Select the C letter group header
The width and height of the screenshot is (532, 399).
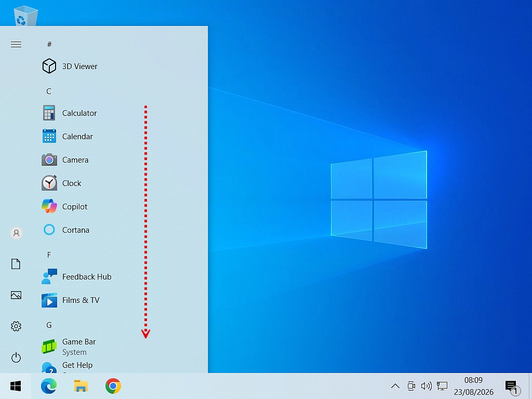(49, 91)
